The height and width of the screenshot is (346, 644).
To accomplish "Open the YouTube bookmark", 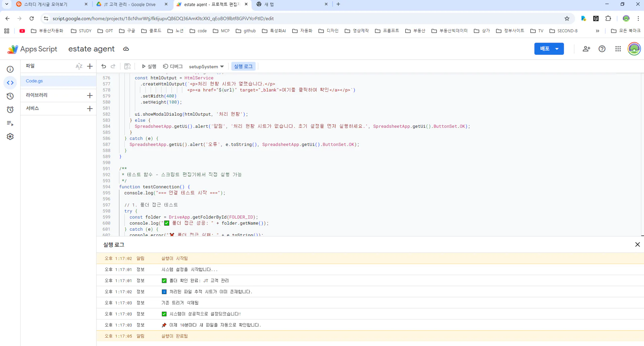I will pyautogui.click(x=22, y=31).
